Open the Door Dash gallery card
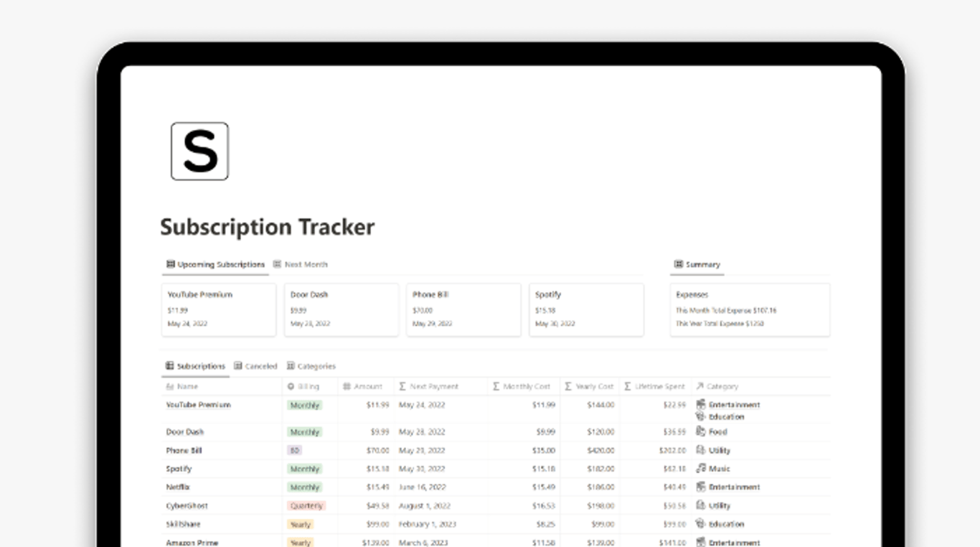 pos(341,309)
